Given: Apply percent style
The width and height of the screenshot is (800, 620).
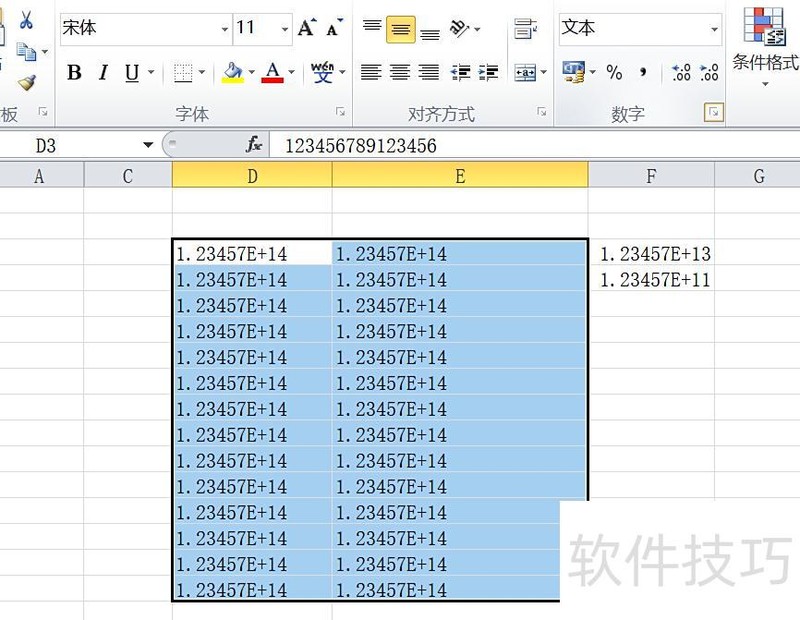Looking at the screenshot, I should pyautogui.click(x=614, y=72).
